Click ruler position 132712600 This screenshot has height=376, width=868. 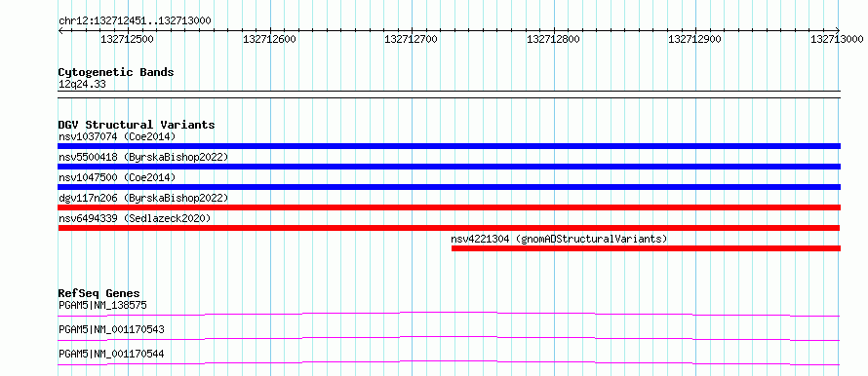tap(269, 39)
